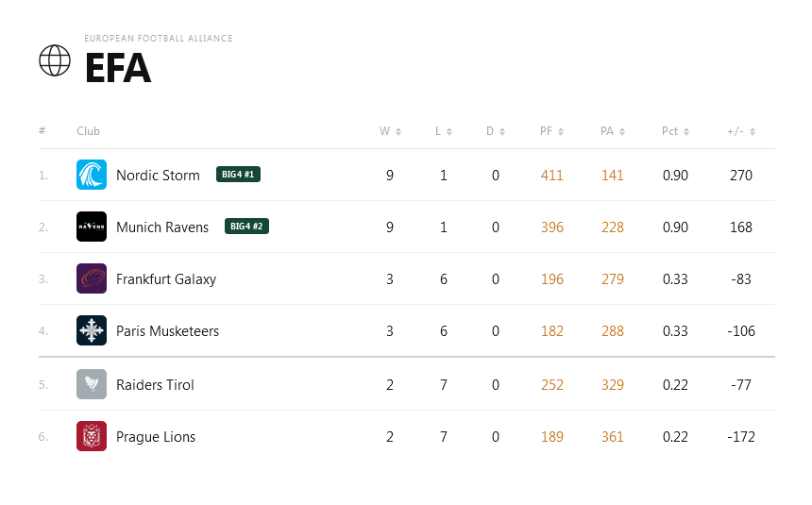Viewport: 812px width, 505px height.
Task: Open the Frankfurt Galaxy logo icon
Action: click(x=92, y=278)
